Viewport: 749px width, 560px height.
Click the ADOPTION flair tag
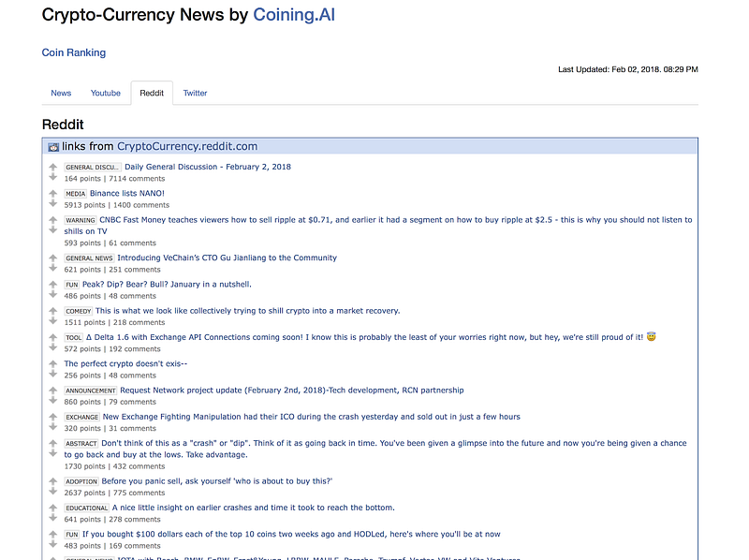coord(81,482)
